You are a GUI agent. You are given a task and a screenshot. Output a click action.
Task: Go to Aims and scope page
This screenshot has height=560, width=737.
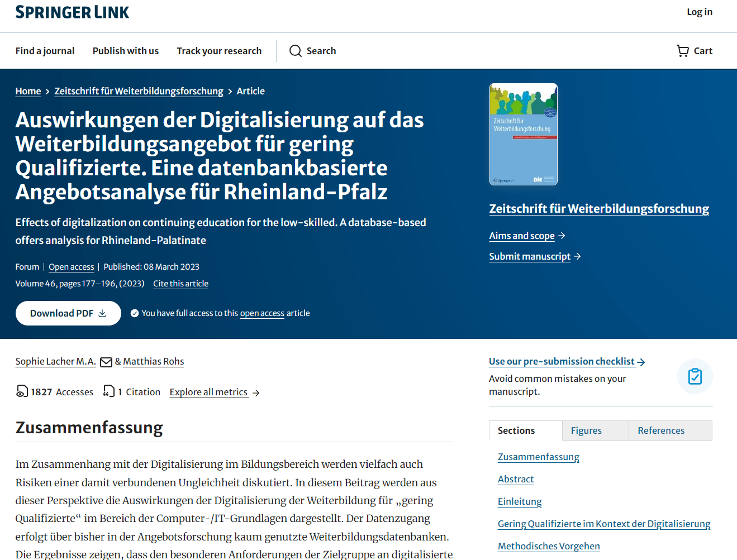[522, 236]
